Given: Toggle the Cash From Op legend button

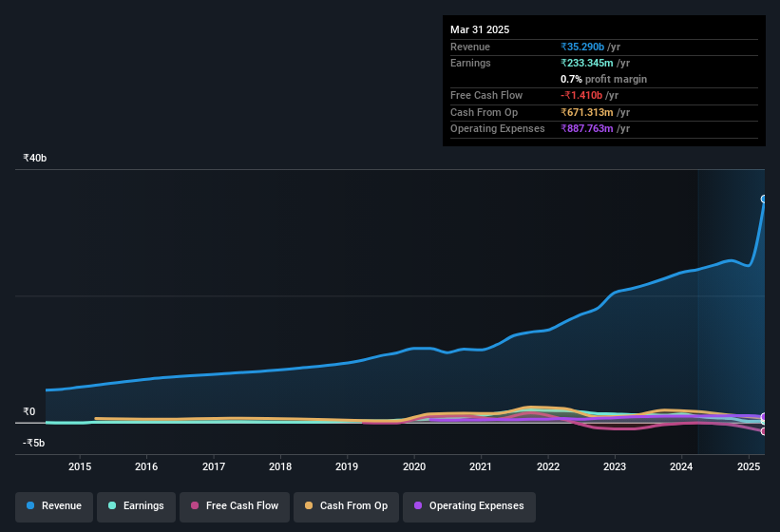Looking at the screenshot, I should pos(346,506).
